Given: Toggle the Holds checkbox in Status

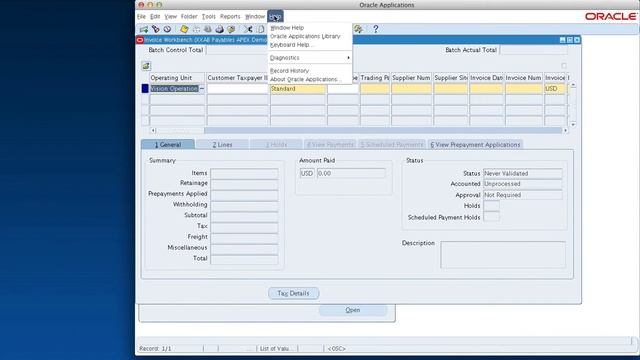Looking at the screenshot, I should coord(491,206).
